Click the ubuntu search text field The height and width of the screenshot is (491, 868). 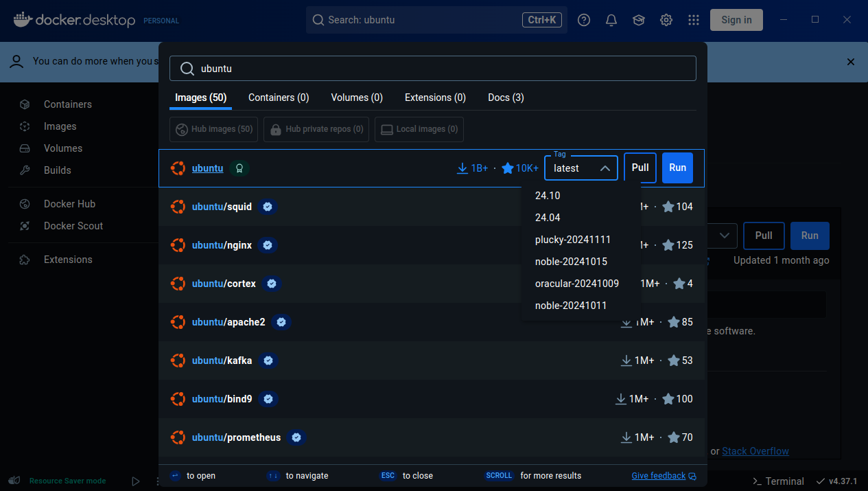[x=433, y=69]
